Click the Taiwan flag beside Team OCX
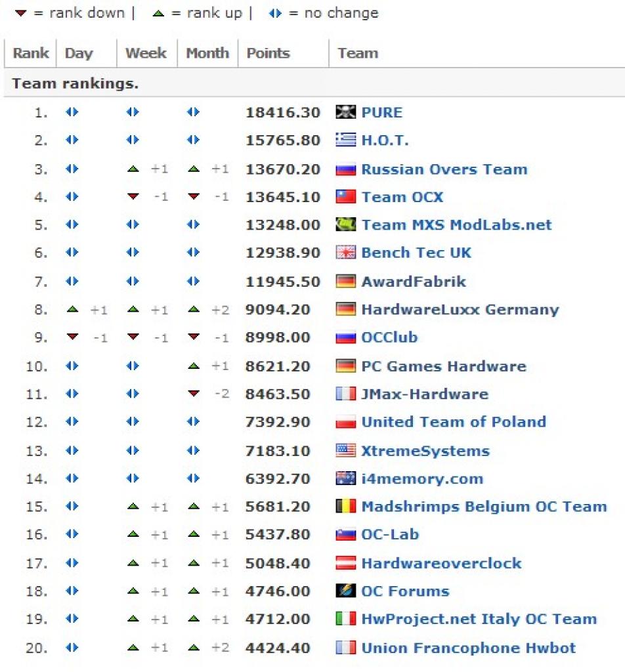This screenshot has width=625, height=672. (345, 197)
